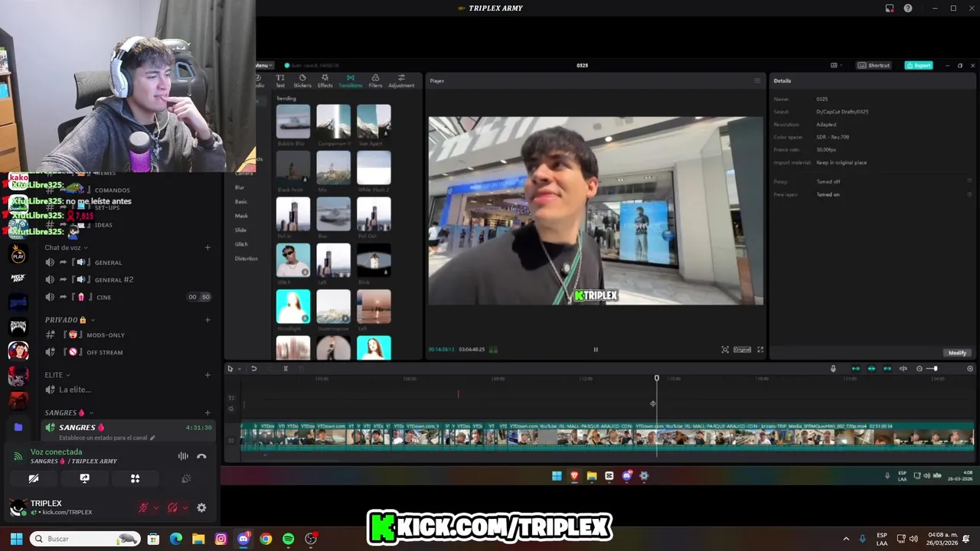Collapse the Chat de voz category
This screenshot has width=980, height=551.
66,248
